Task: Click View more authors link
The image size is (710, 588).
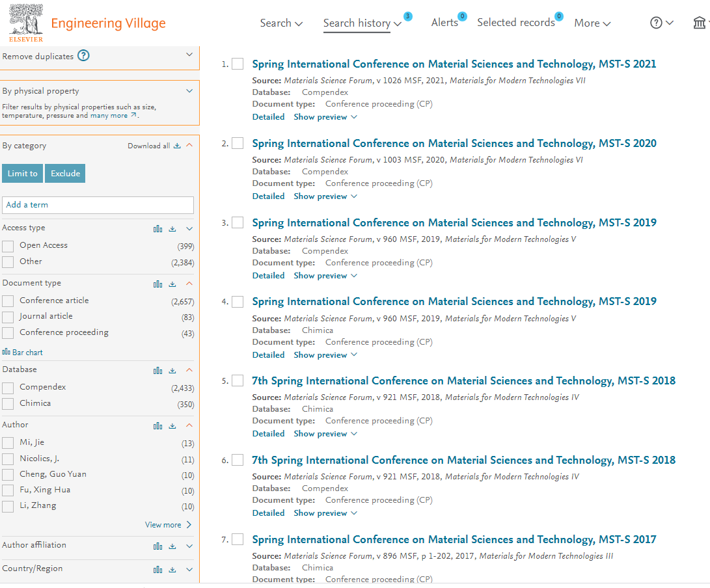Action: click(168, 525)
